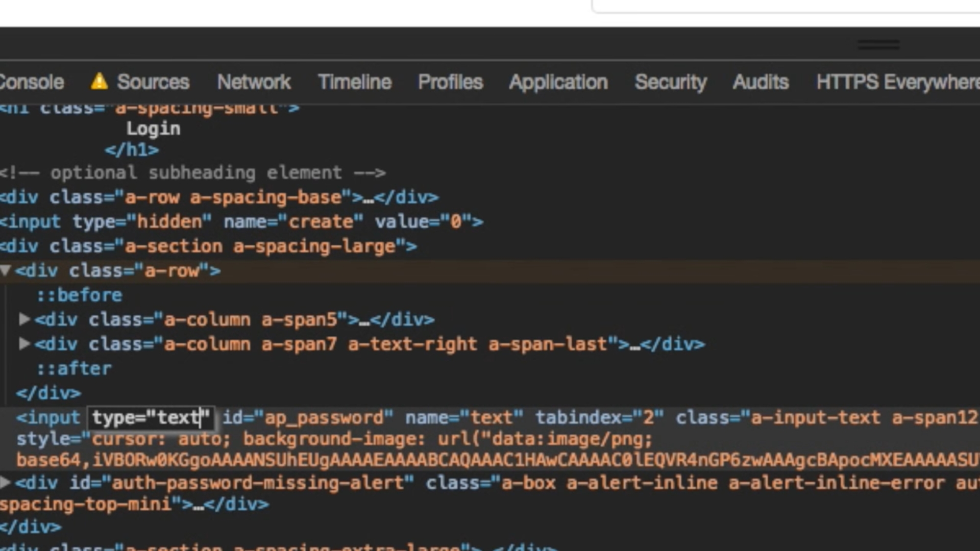The height and width of the screenshot is (551, 980).
Task: Open the Timeline tab
Action: 355,82
